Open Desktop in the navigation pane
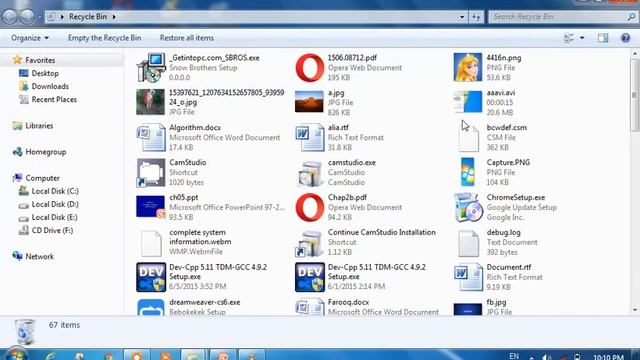 [x=45, y=73]
